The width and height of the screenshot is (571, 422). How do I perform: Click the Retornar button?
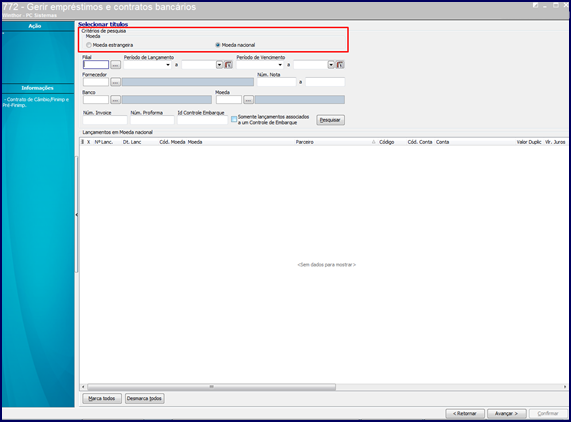(x=465, y=414)
